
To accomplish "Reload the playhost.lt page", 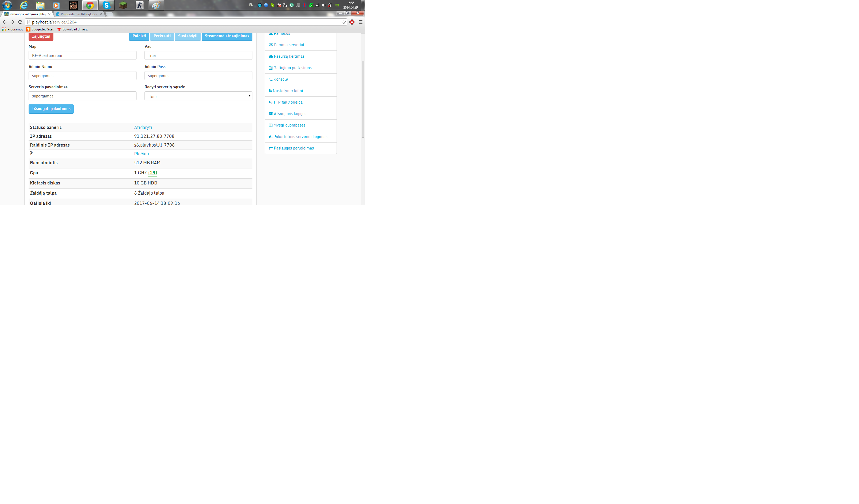I will [20, 22].
